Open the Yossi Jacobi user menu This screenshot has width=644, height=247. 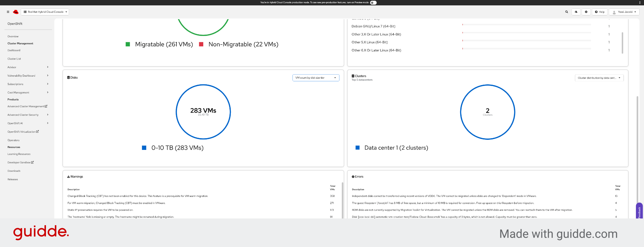(x=624, y=12)
